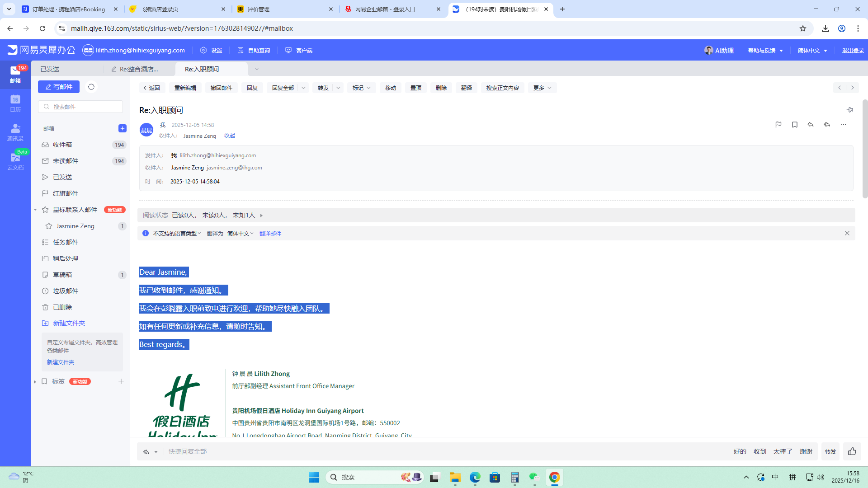Click the 写邮件 compose button
The image size is (868, 488).
tap(59, 87)
